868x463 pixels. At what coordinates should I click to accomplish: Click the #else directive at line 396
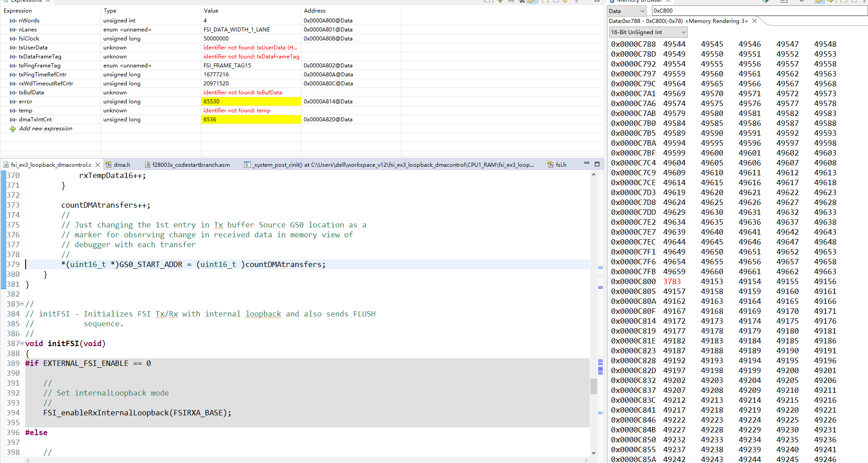pyautogui.click(x=36, y=432)
